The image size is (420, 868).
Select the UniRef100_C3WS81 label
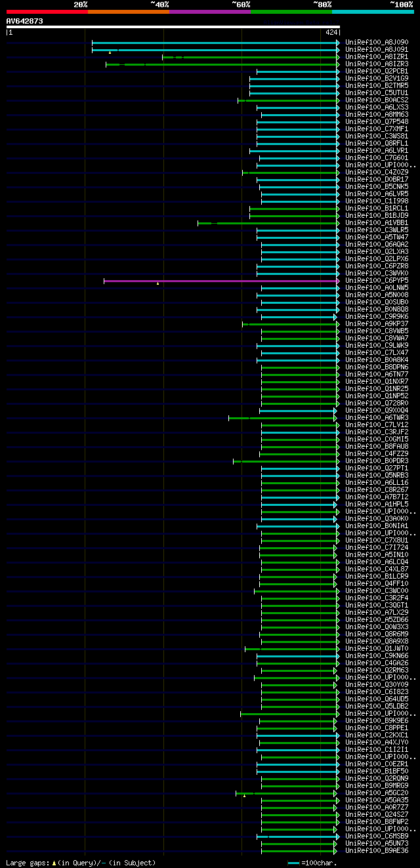[377, 136]
